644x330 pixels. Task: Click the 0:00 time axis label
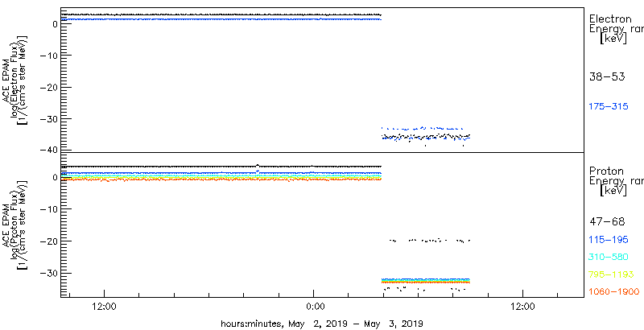click(316, 306)
